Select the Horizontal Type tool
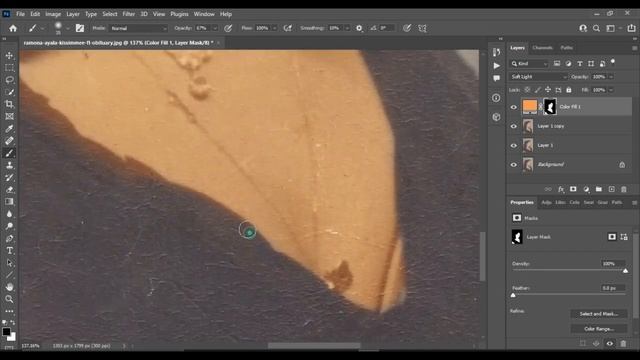This screenshot has width=640, height=360. 9,251
